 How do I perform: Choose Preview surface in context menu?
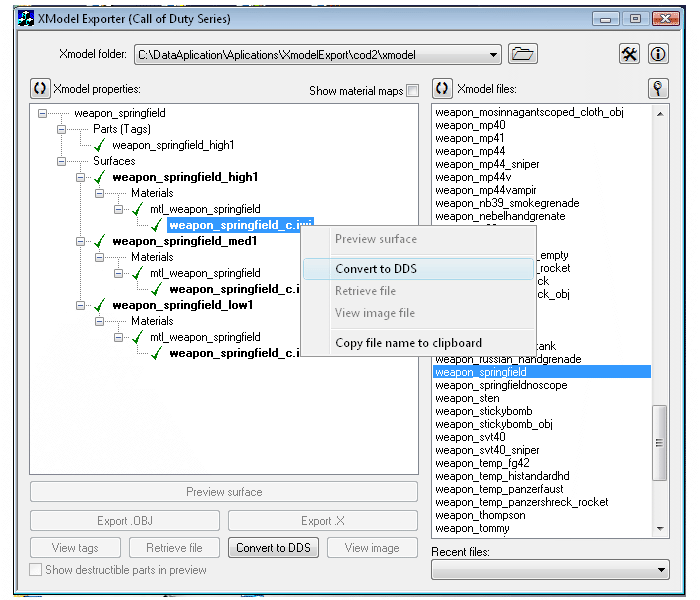tap(419, 239)
